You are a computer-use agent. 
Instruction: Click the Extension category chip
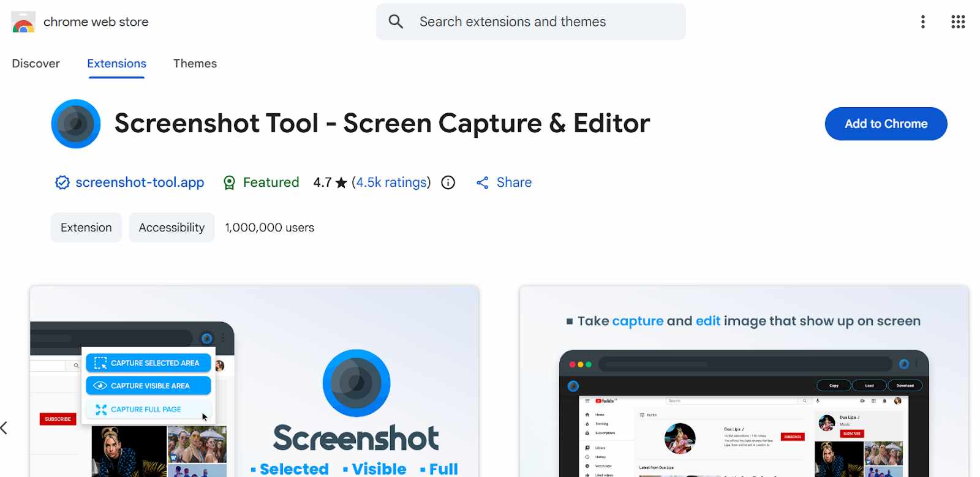[86, 228]
